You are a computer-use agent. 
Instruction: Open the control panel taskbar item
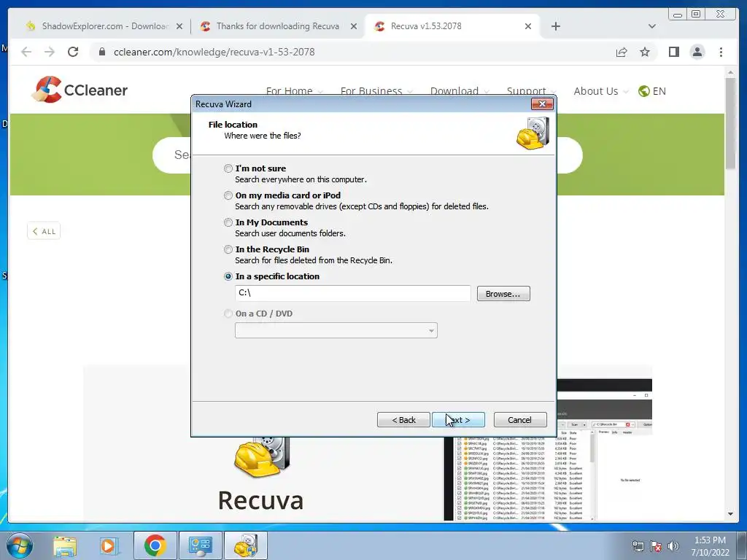coord(200,545)
